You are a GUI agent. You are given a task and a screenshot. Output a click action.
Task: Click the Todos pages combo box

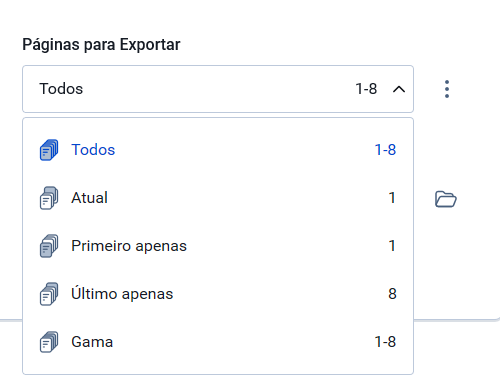tap(218, 89)
